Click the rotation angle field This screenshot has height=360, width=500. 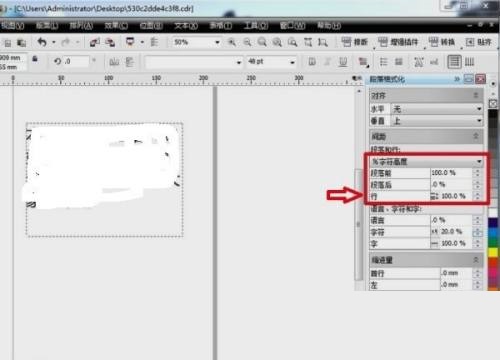[x=76, y=61]
